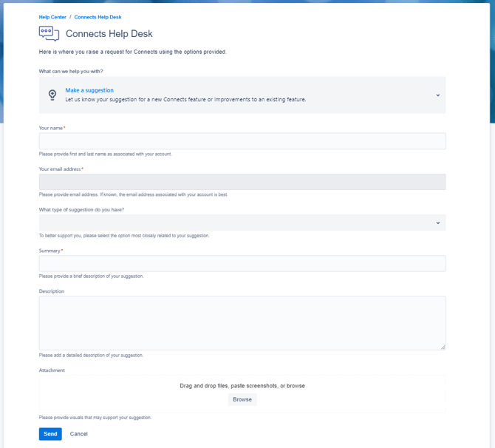The height and width of the screenshot is (448, 495).
Task: Open Connects Help Desk breadcrumb link
Action: 98,17
